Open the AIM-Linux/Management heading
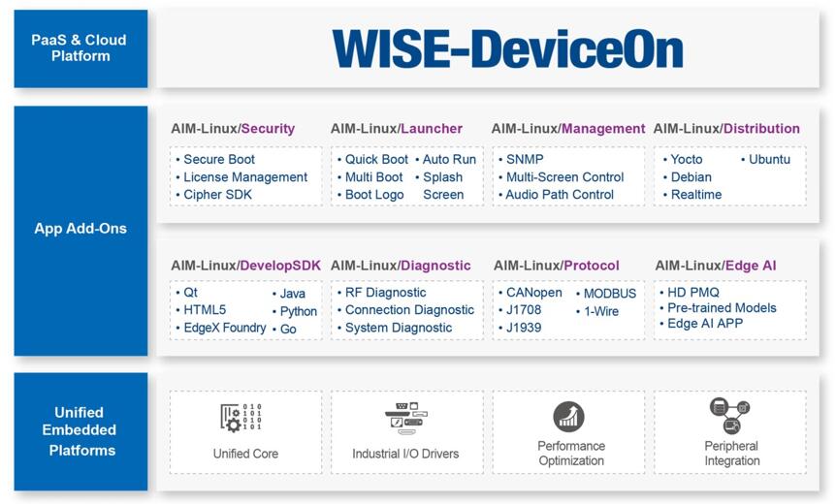The width and height of the screenshot is (836, 504). coord(568,128)
